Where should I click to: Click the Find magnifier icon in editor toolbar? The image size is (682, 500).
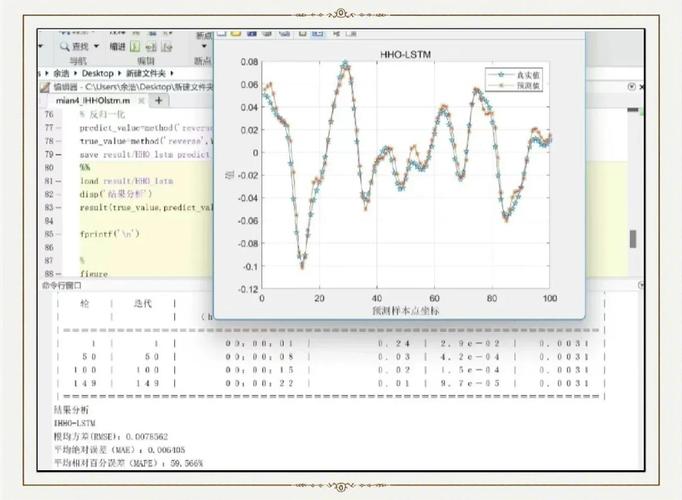coord(64,46)
